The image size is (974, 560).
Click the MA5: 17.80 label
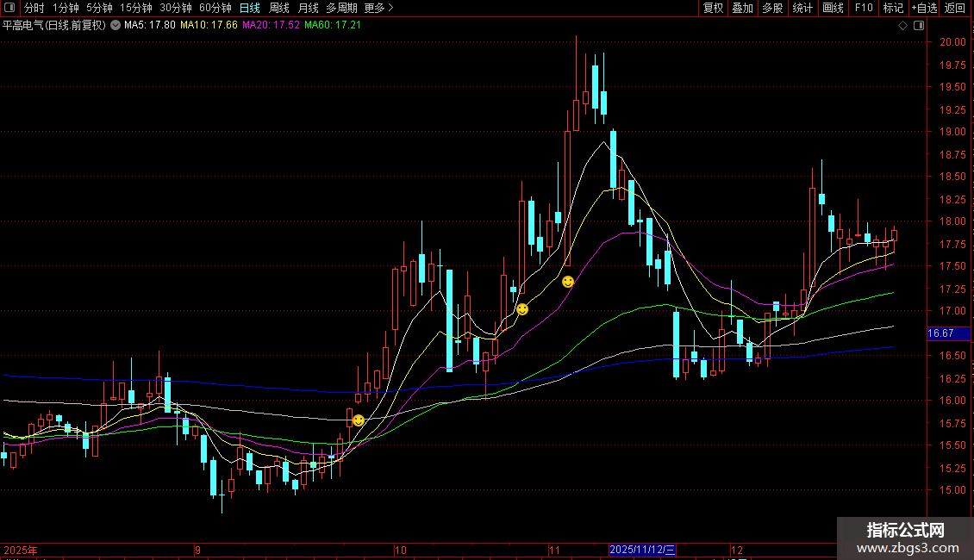point(150,26)
